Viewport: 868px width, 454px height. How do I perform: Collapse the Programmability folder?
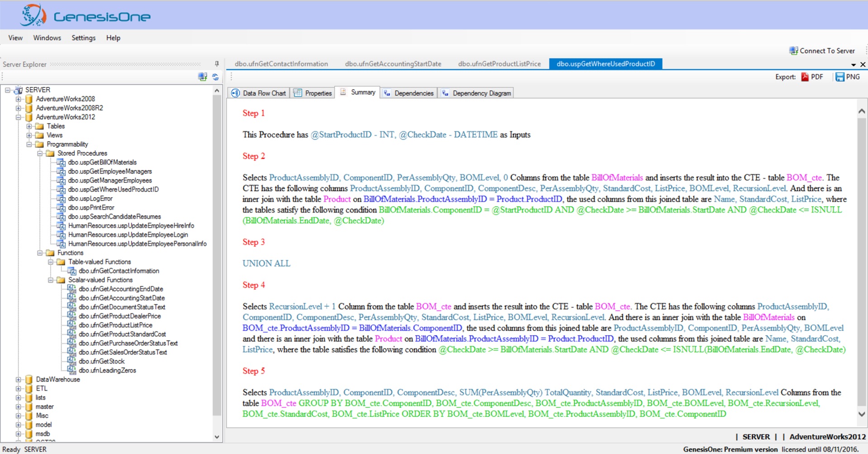pyautogui.click(x=29, y=144)
